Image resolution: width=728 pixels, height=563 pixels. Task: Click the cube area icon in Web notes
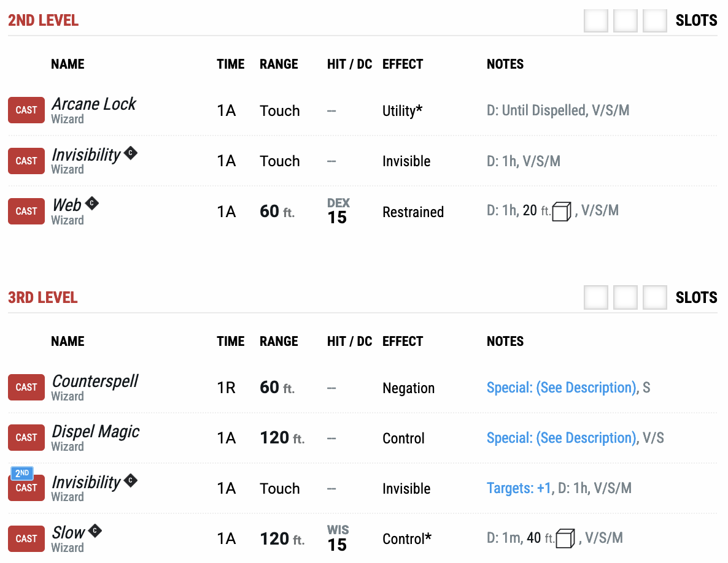pyautogui.click(x=562, y=212)
